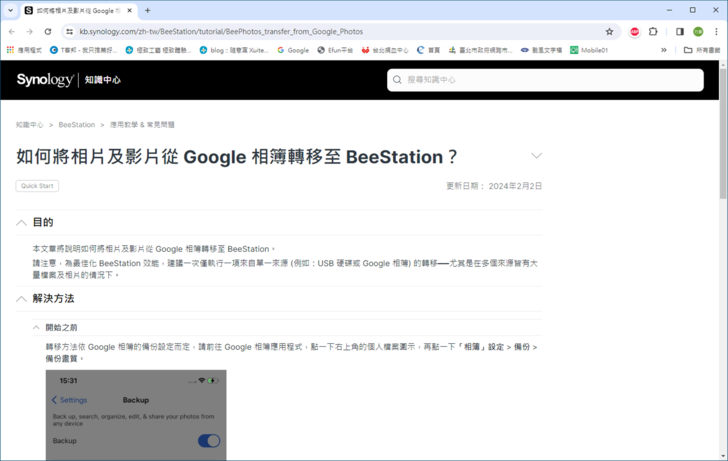Click the search magnifier icon
Viewport: 728px width, 461px height.
pyautogui.click(x=397, y=80)
